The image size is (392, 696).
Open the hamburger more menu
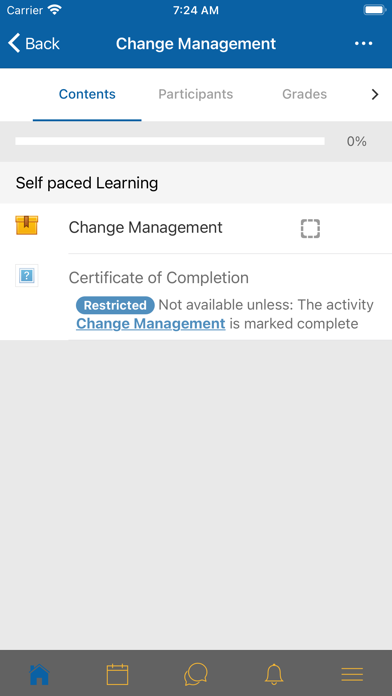352,675
